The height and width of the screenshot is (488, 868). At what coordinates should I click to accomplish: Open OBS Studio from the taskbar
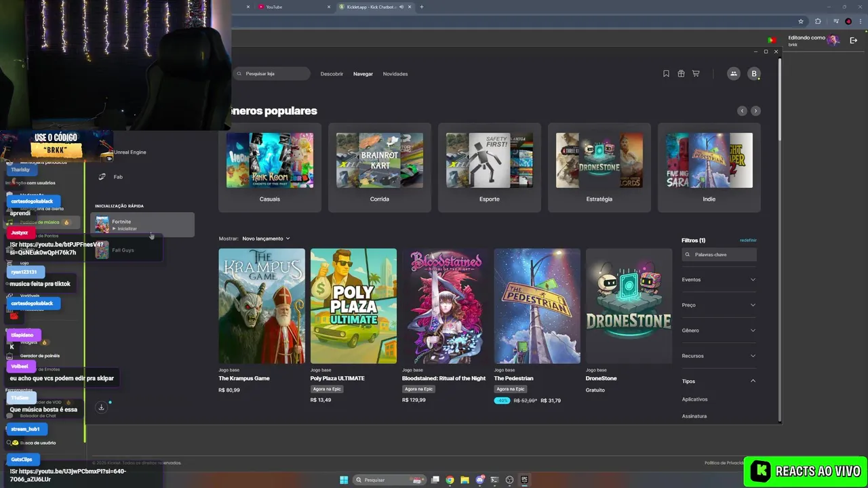click(510, 480)
